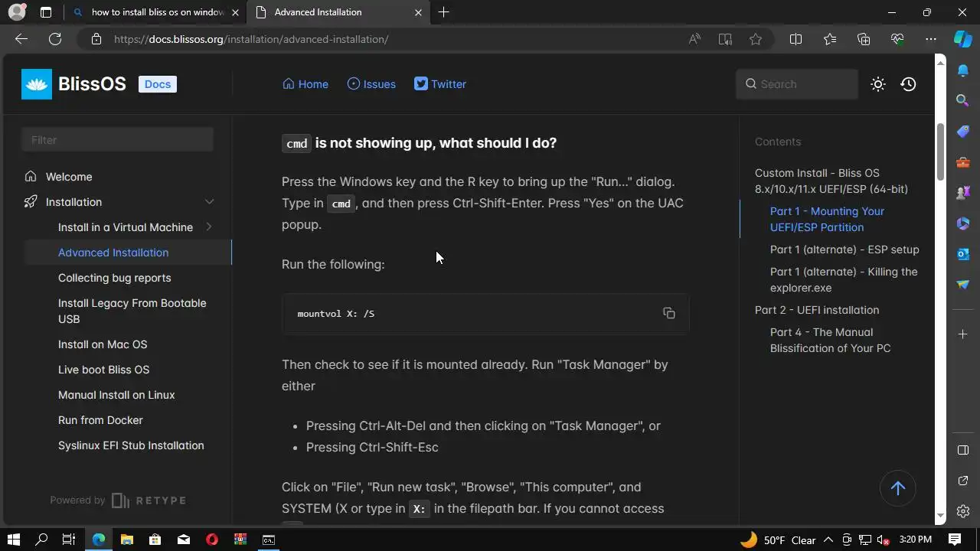Refresh the page in Edge
This screenshot has width=980, height=551.
(x=55, y=39)
